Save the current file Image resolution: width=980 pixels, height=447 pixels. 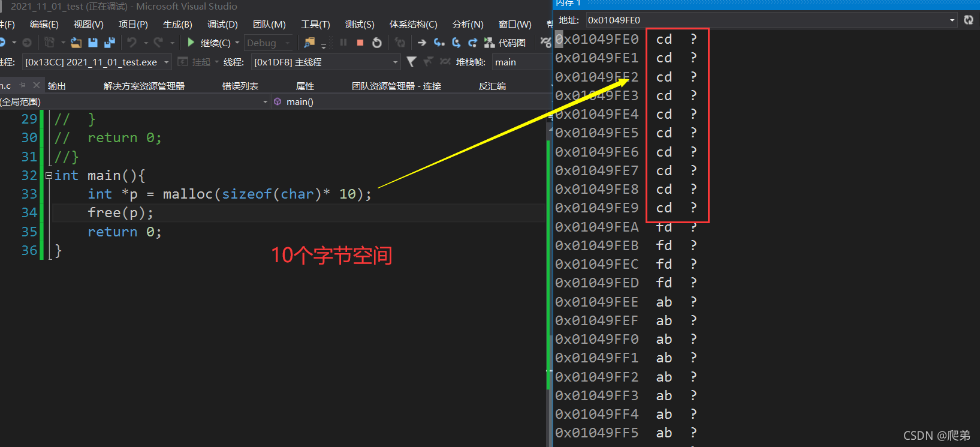93,43
